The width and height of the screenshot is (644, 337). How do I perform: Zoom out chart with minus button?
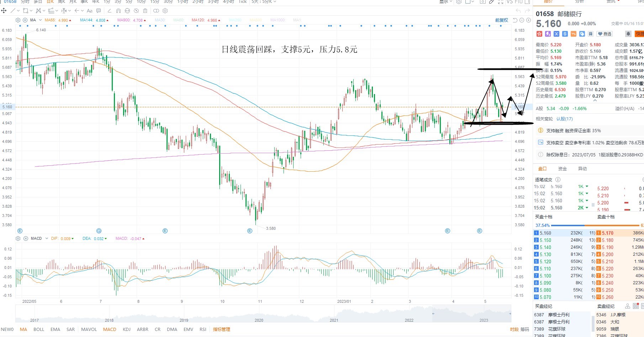522,20
